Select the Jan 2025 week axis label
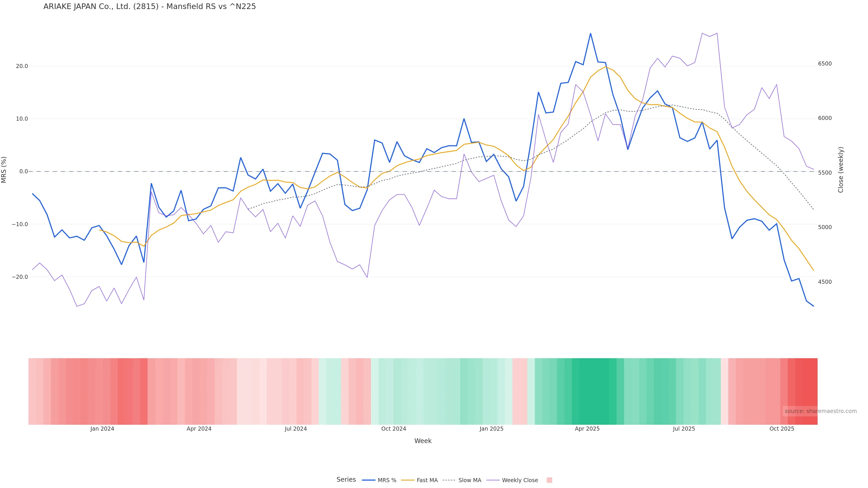The height and width of the screenshot is (488, 868). [491, 429]
